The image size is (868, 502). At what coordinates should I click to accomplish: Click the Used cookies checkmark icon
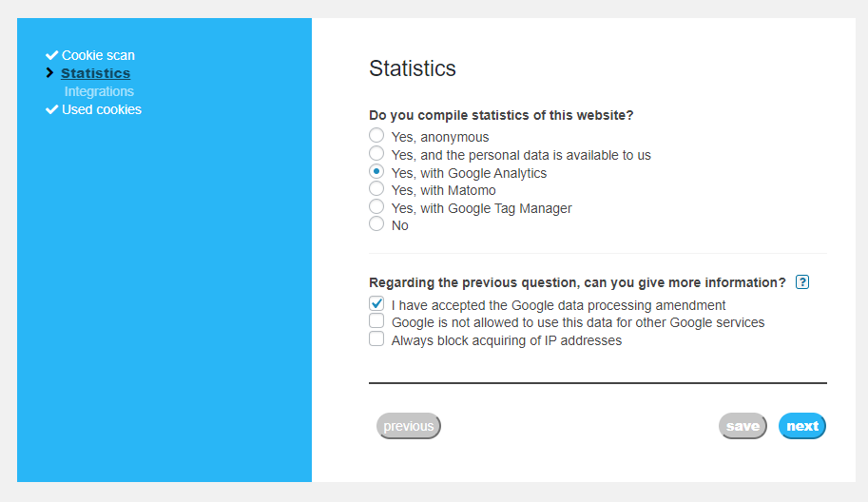(51, 109)
